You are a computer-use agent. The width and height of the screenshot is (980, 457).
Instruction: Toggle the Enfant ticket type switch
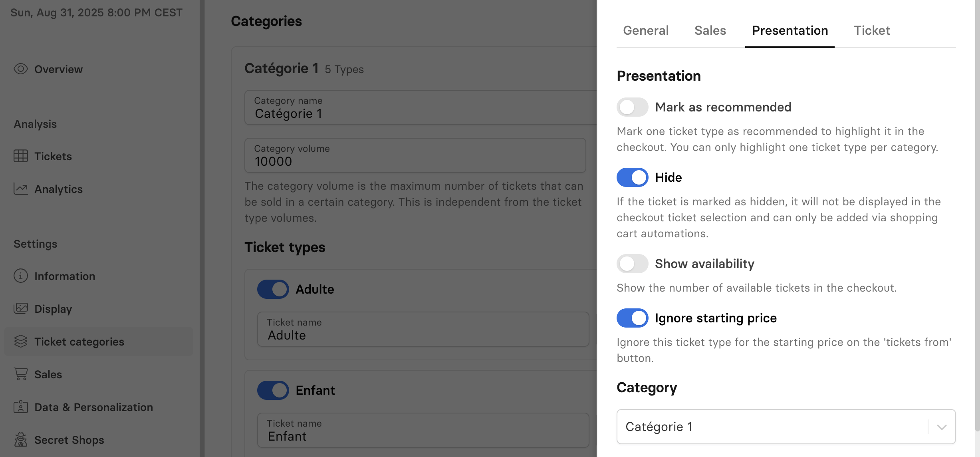point(273,390)
